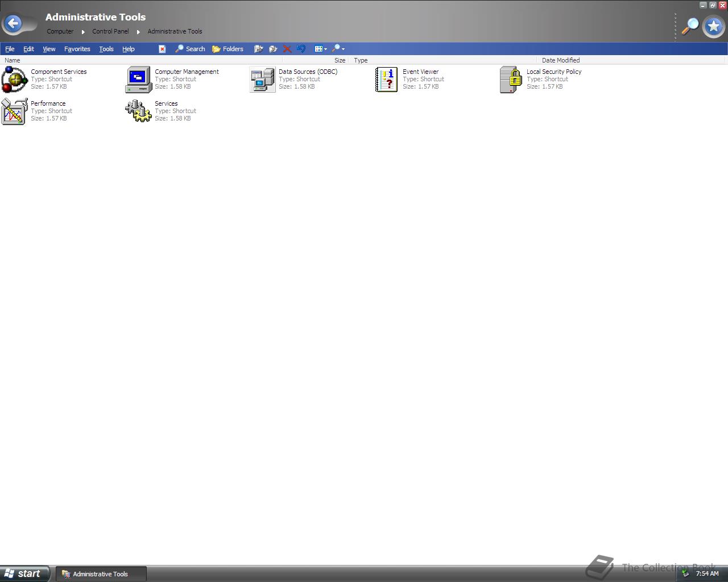The width and height of the screenshot is (728, 582).
Task: Click the Move To toolbar icon
Action: 258,49
